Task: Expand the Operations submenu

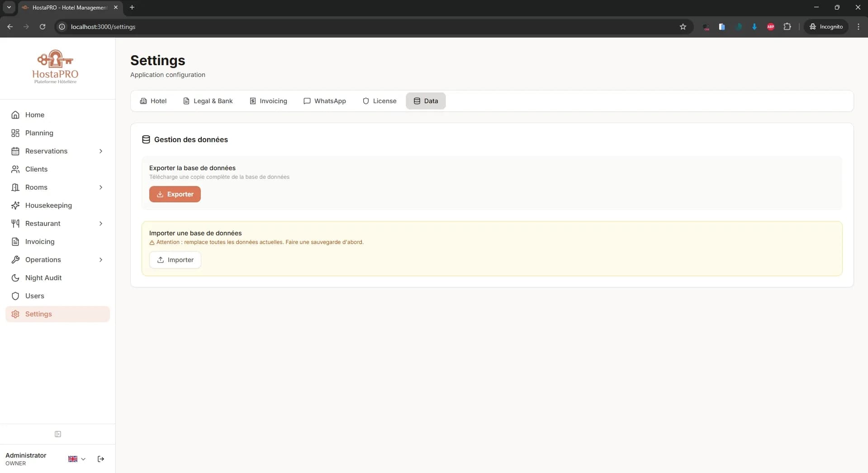Action: (101, 260)
